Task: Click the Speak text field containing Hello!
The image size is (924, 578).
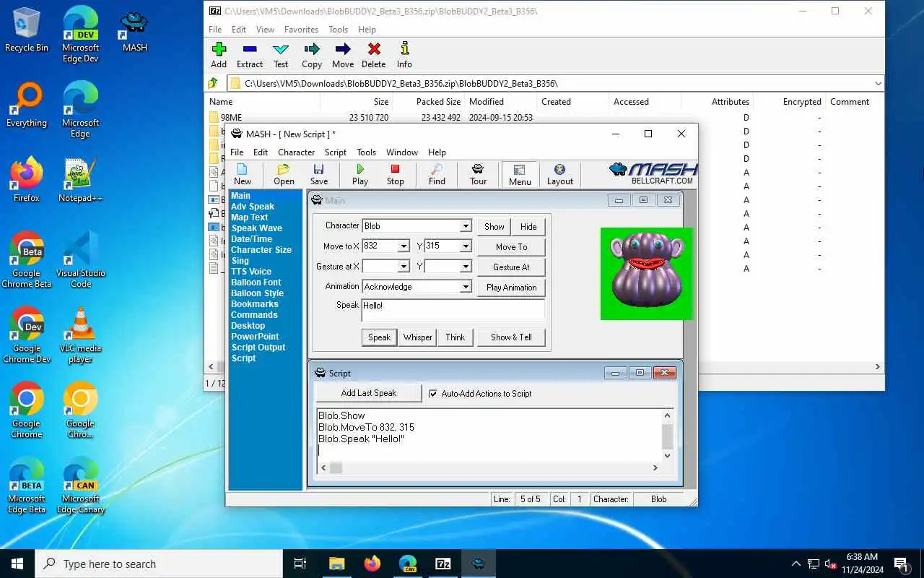Action: (x=453, y=311)
